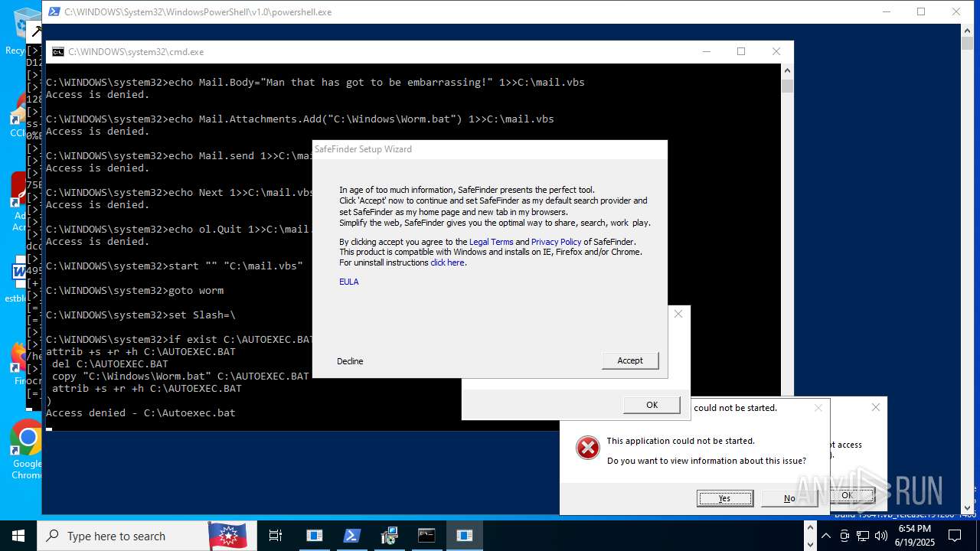The height and width of the screenshot is (551, 980).
Task: Open the SafeFinder Legal Terms link
Action: coord(492,242)
